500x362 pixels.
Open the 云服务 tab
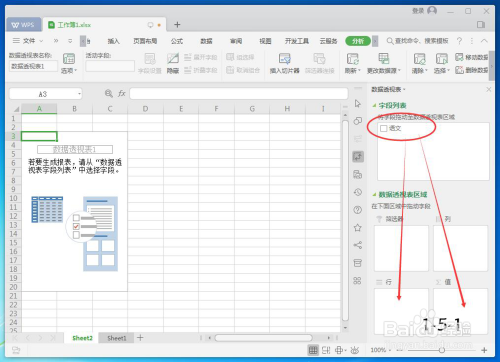329,41
